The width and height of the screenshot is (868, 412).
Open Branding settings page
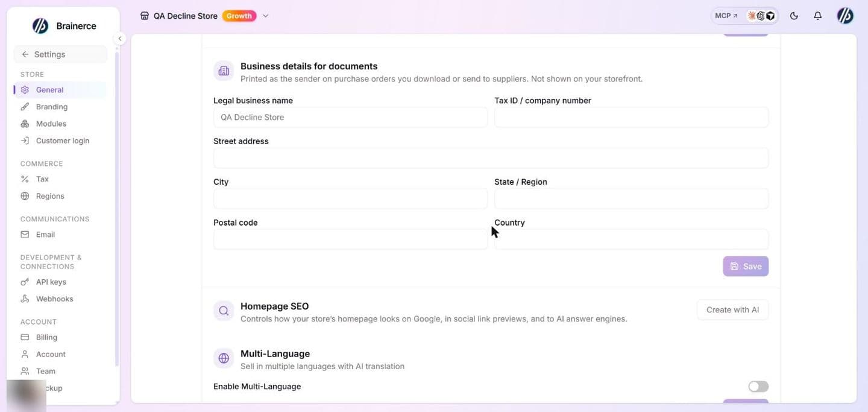[x=60, y=107]
